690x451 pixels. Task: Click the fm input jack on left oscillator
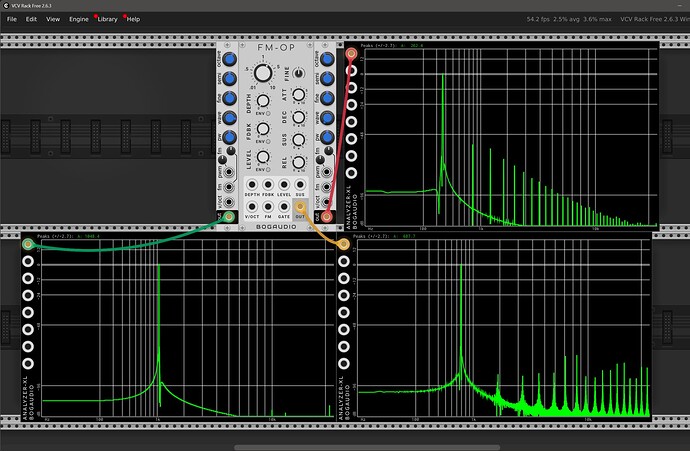click(229, 187)
